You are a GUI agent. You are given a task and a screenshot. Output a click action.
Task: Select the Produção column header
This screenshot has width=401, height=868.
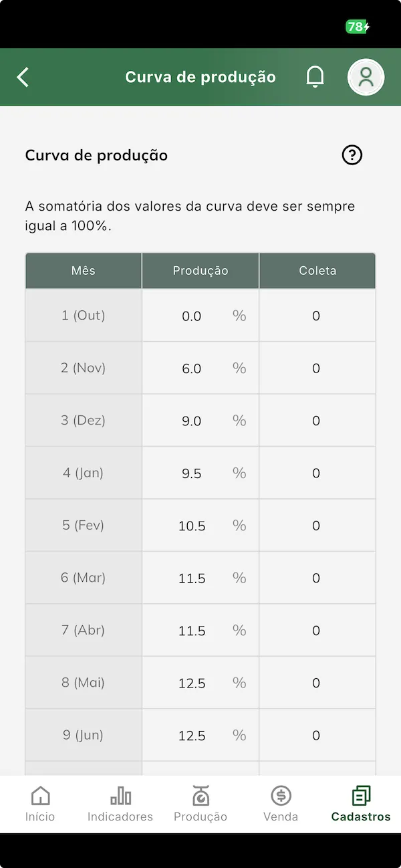coord(200,270)
